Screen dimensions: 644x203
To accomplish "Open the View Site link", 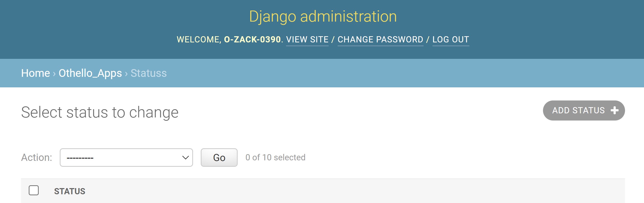I will tap(307, 40).
